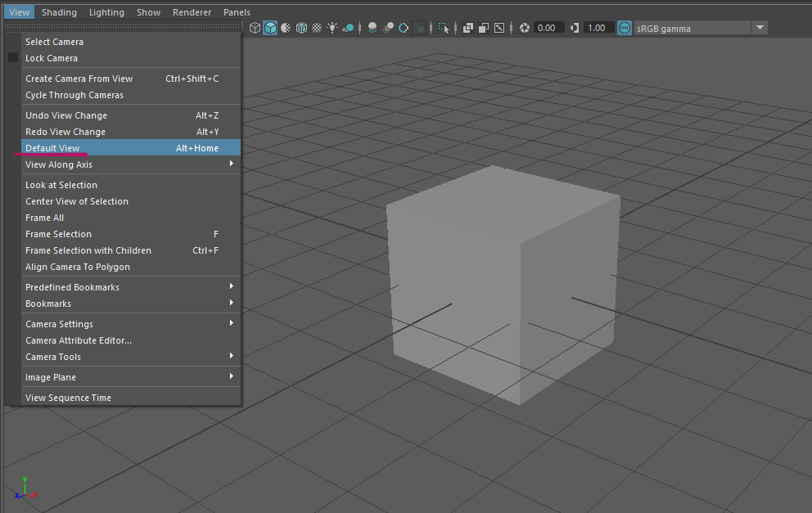Toggle X-Ray Active Components icon
The height and width of the screenshot is (513, 812).
(x=484, y=28)
